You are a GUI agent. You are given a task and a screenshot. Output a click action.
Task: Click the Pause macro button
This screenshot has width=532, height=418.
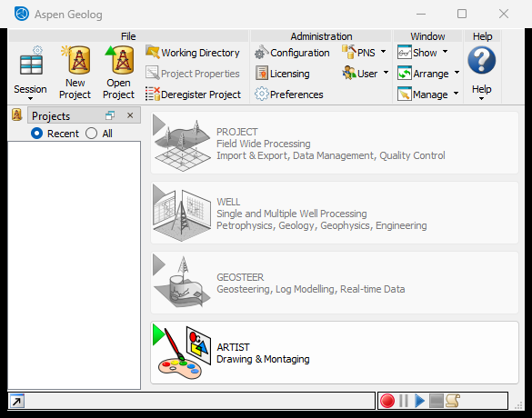(404, 401)
